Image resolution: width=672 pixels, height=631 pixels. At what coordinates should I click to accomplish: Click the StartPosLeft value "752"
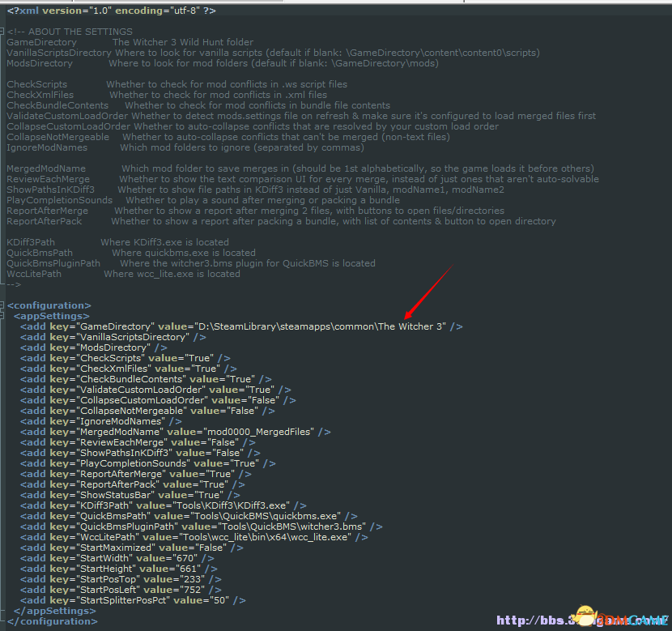(192, 590)
